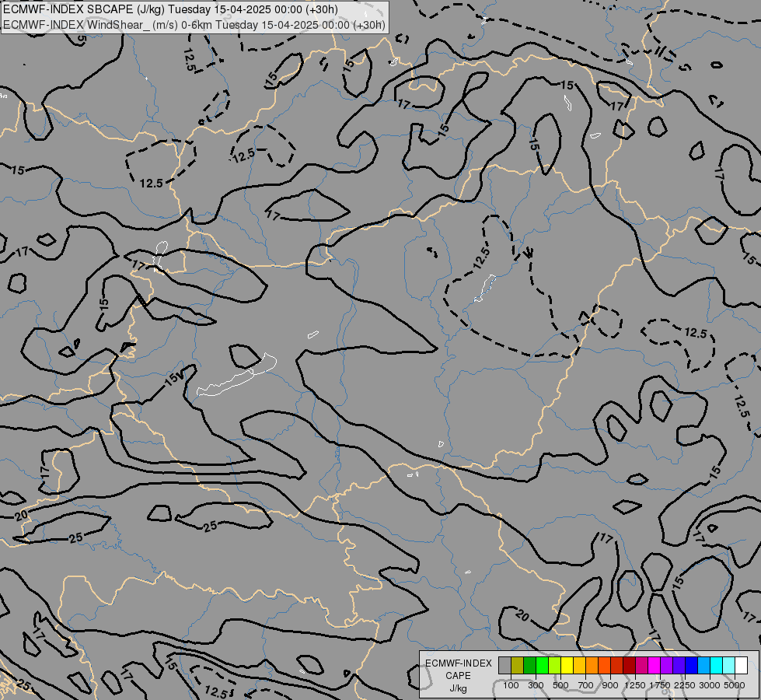Screen dimensions: 761x700
Task: Click the 'J/kg' unit in legend box
Action: [x=458, y=688]
